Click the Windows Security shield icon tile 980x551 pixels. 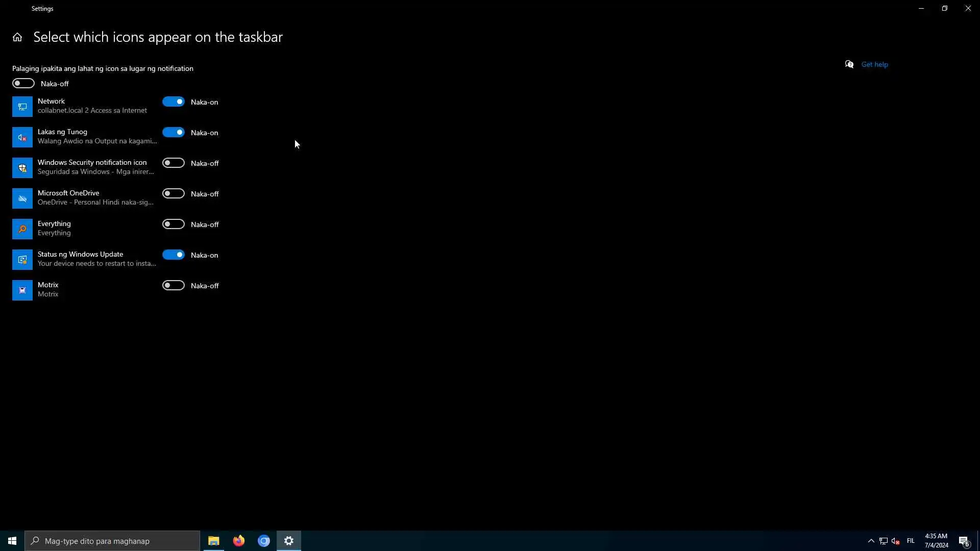(22, 168)
